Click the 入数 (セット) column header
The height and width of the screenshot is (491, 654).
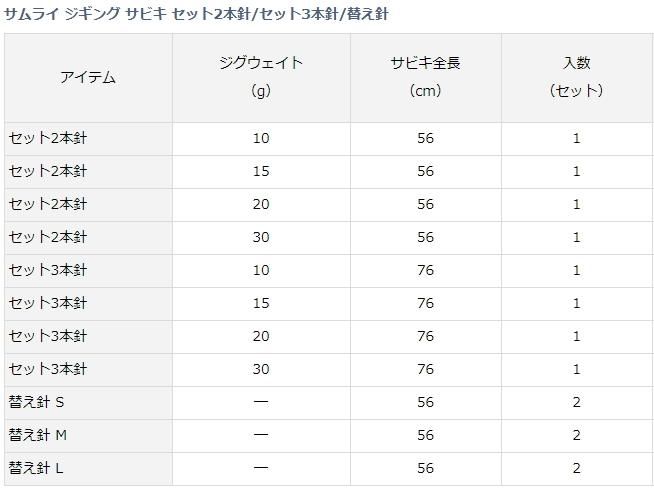(x=576, y=77)
